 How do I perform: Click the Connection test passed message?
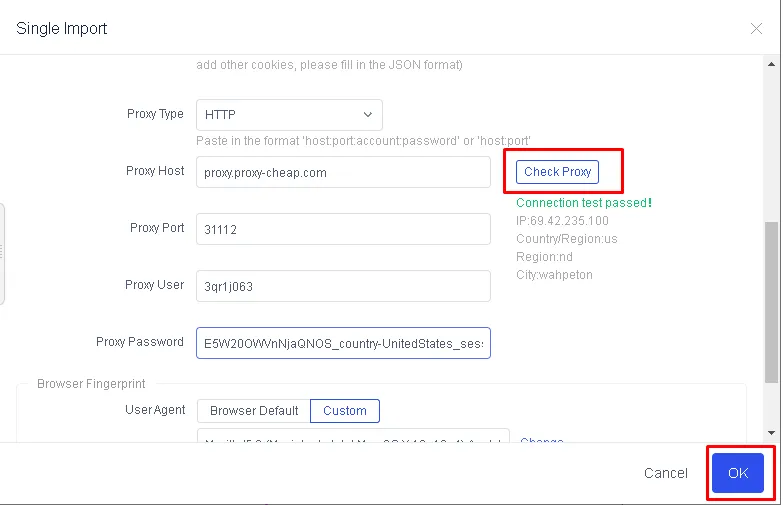583,203
